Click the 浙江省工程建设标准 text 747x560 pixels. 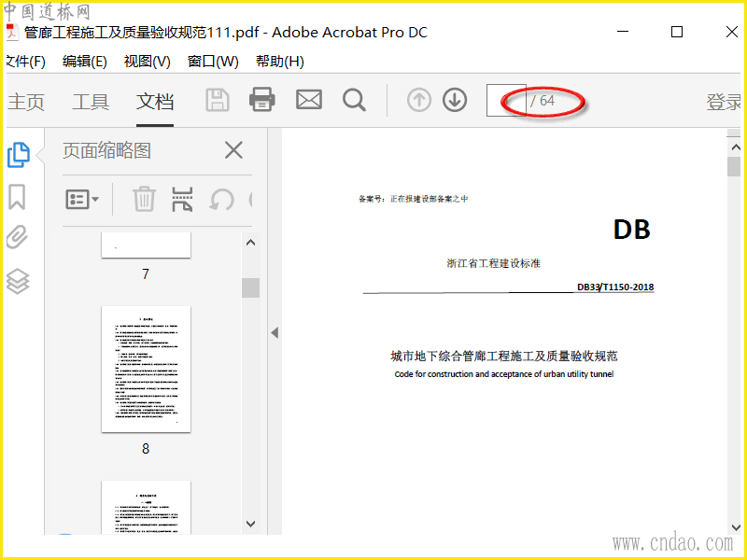494,263
